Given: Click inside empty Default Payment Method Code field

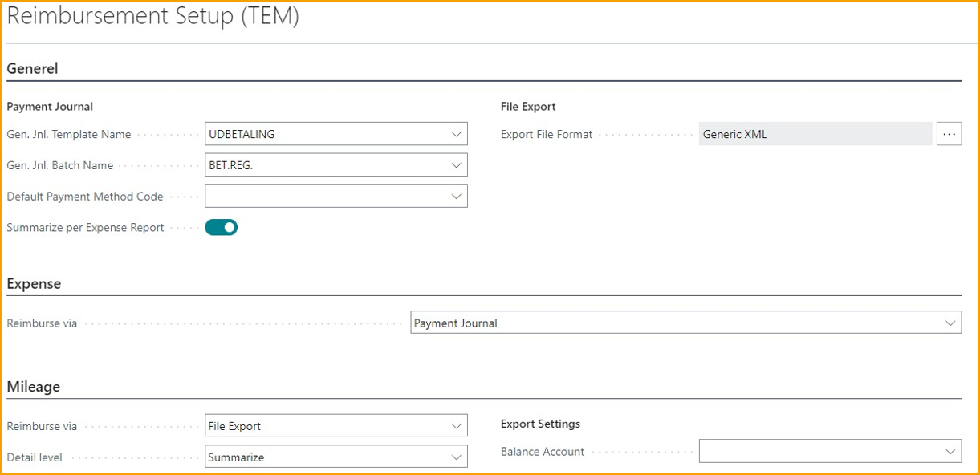Looking at the screenshot, I should (321, 197).
